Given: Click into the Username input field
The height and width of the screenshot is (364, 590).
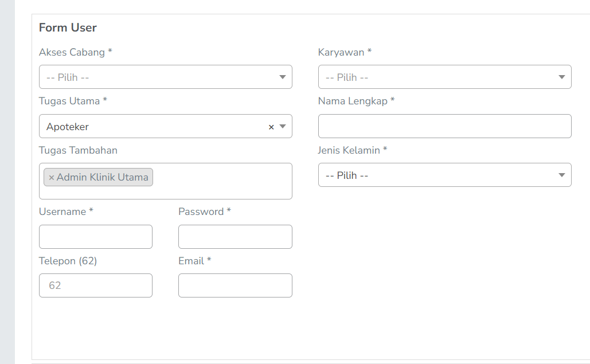Looking at the screenshot, I should (x=96, y=237).
